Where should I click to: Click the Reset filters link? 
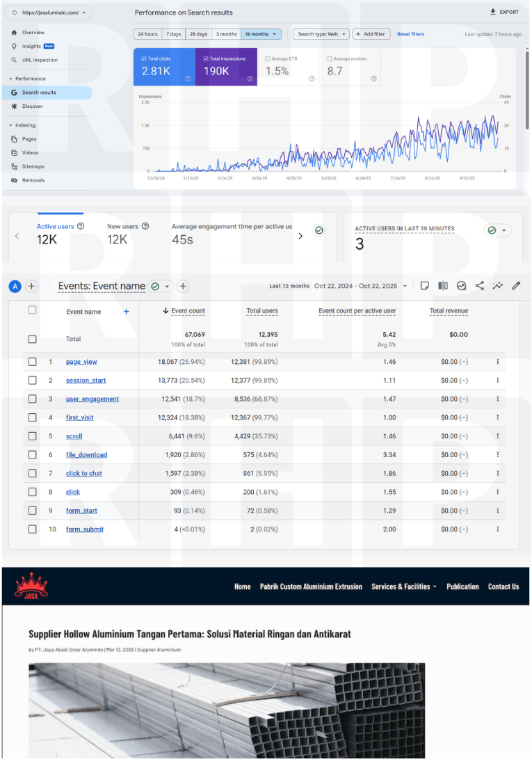pos(410,34)
